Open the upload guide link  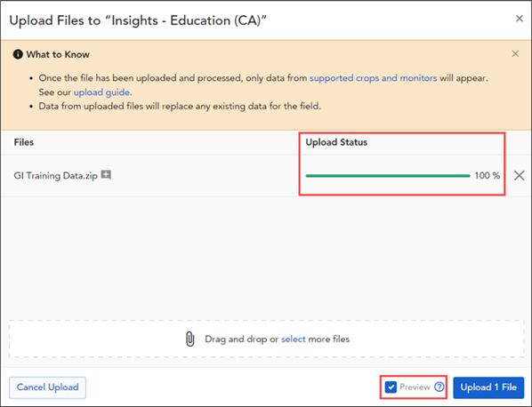point(101,92)
